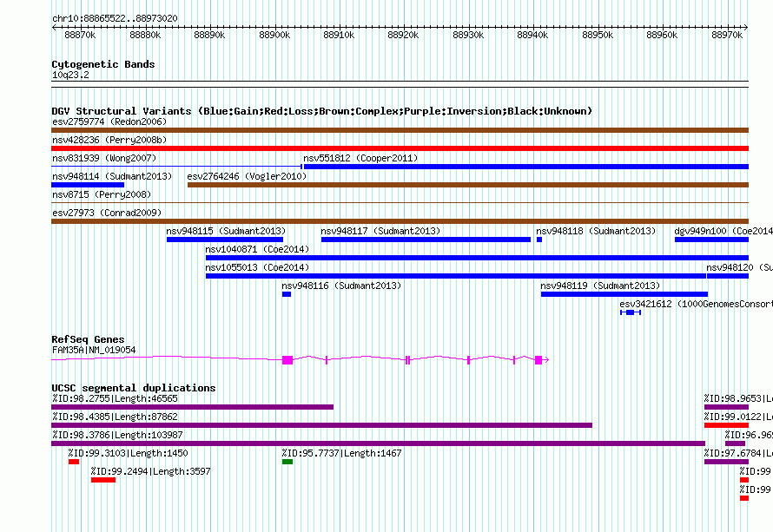Click the green block under %ID:95.7737|Length:1467

point(287,462)
